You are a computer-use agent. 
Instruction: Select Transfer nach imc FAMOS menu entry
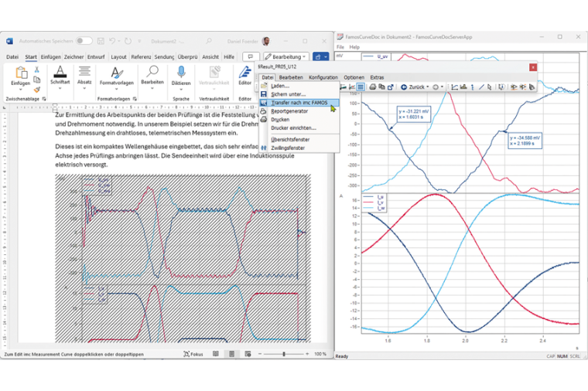(x=299, y=102)
